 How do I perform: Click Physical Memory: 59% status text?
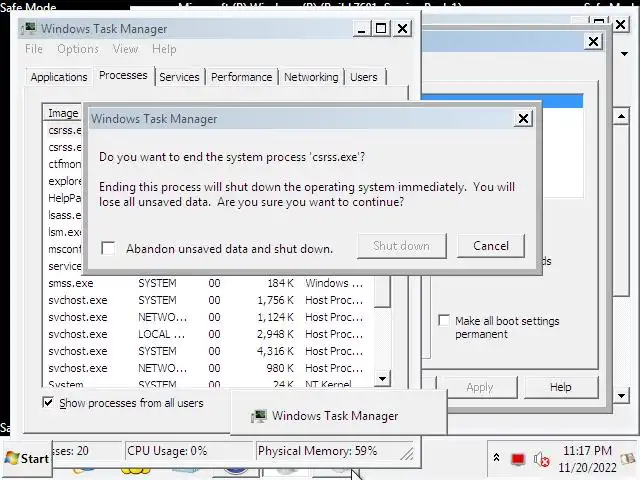(318, 451)
